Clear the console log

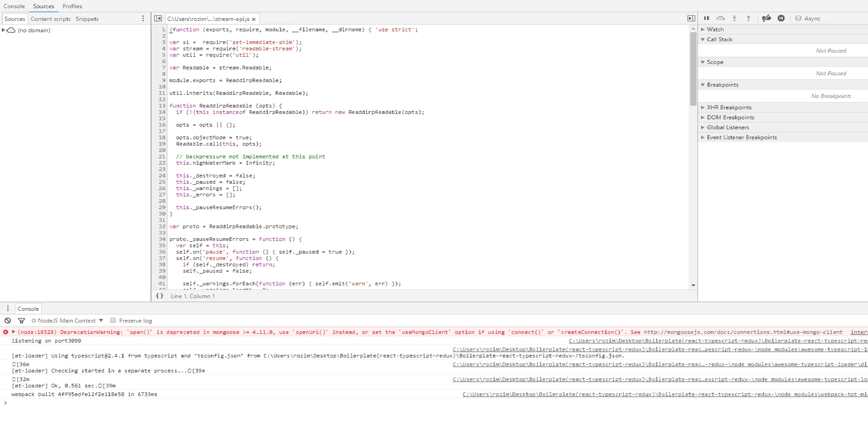[8, 320]
